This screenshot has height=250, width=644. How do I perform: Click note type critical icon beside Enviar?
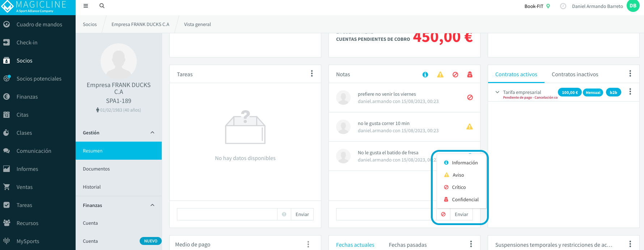[x=443, y=214]
